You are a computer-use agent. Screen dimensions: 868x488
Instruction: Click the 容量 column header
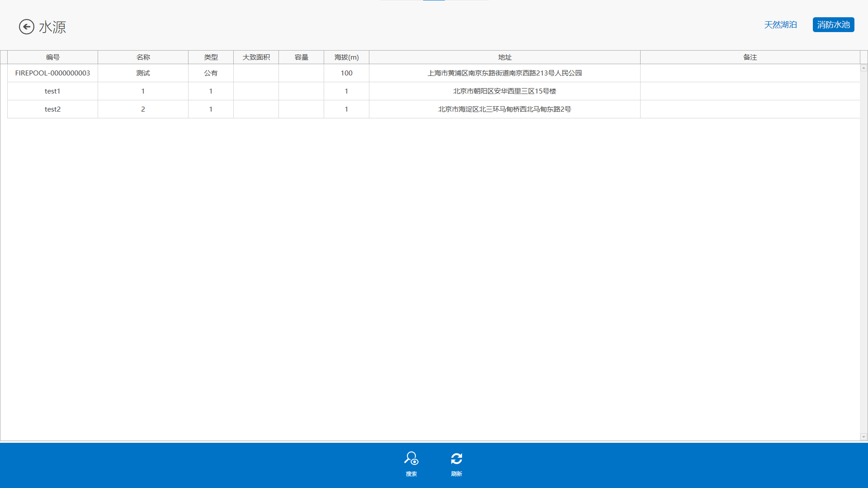pos(301,57)
